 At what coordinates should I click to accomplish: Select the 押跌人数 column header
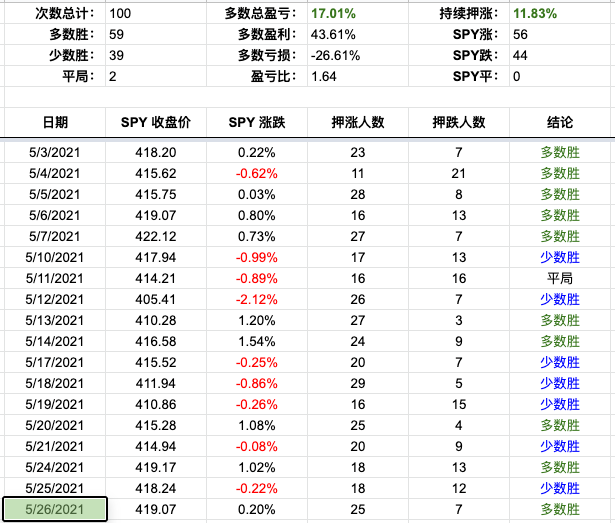[459, 122]
